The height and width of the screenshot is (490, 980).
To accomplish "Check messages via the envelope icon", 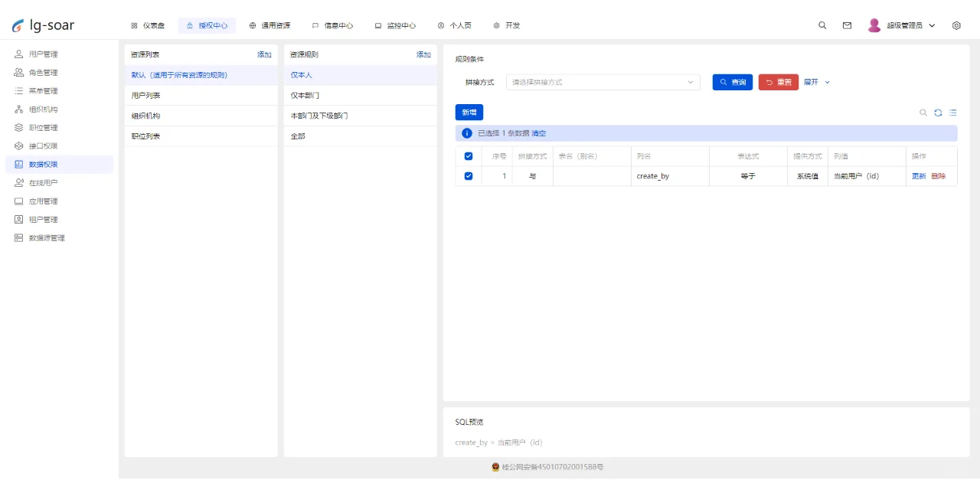I will click(847, 25).
